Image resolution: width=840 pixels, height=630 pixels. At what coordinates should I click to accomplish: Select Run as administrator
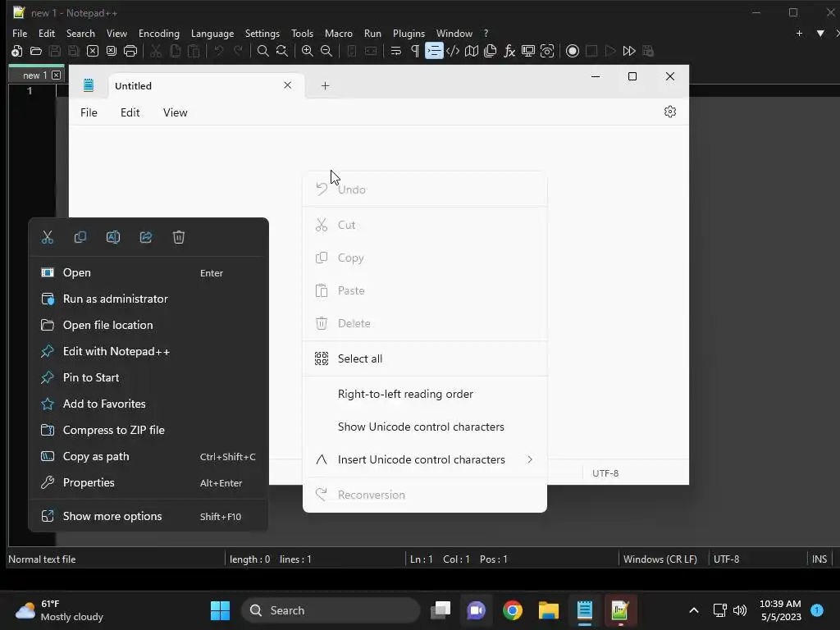pos(148,299)
